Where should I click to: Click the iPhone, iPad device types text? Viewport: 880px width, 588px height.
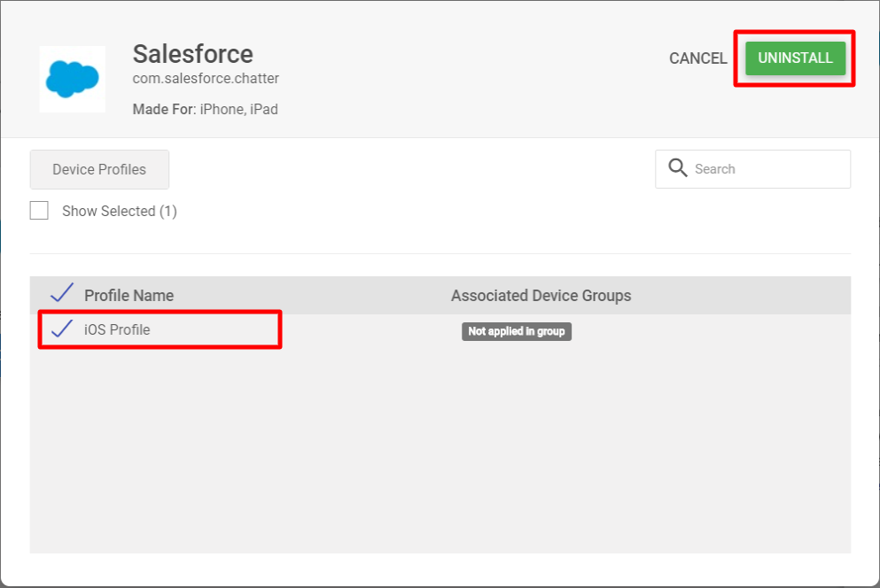tap(239, 109)
